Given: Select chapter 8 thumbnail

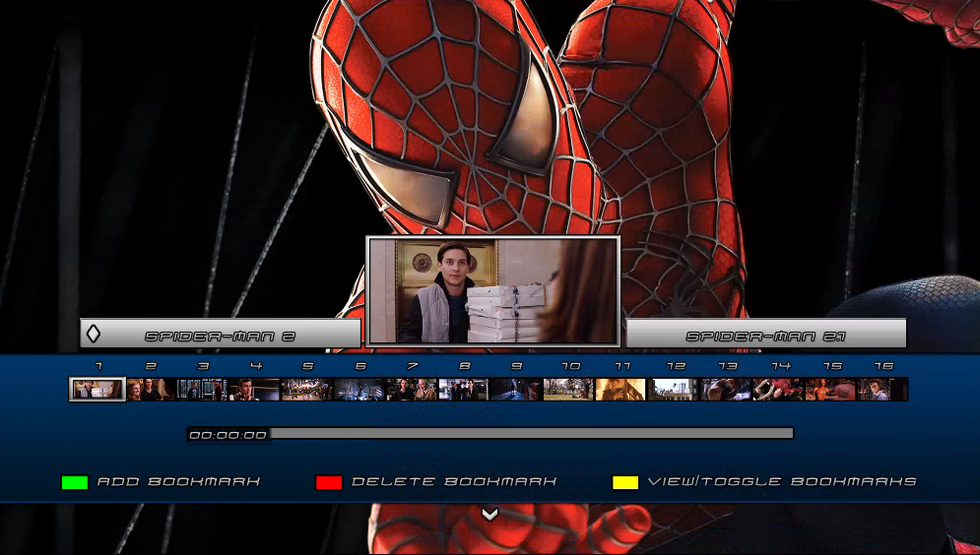Looking at the screenshot, I should 464,390.
